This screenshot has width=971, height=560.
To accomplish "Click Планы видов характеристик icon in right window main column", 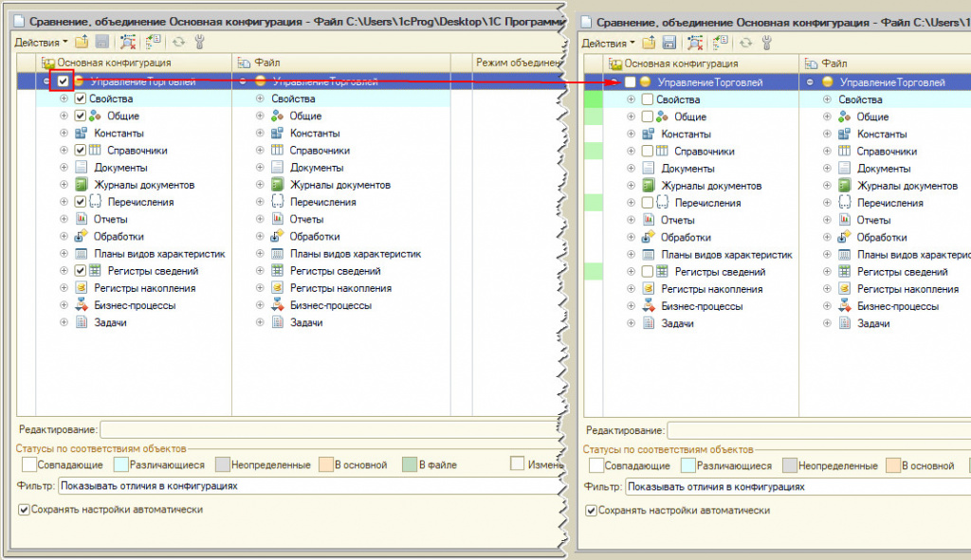I will click(x=649, y=254).
